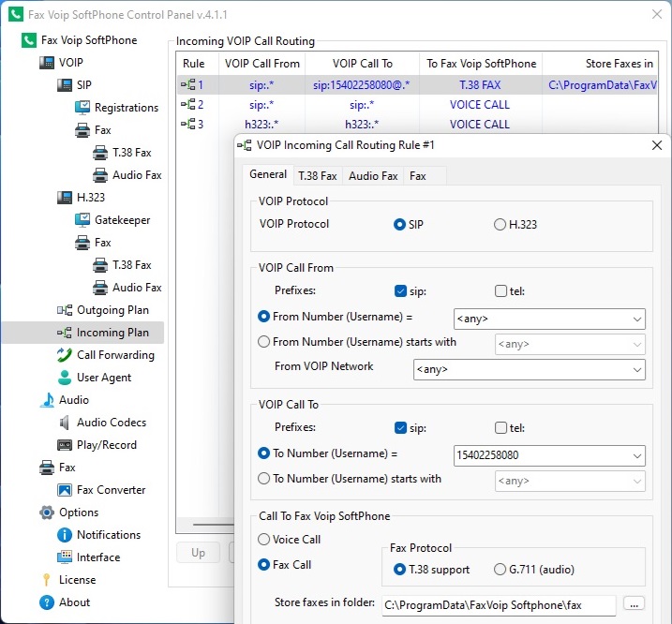Choose Fax Call routing option

tap(263, 565)
